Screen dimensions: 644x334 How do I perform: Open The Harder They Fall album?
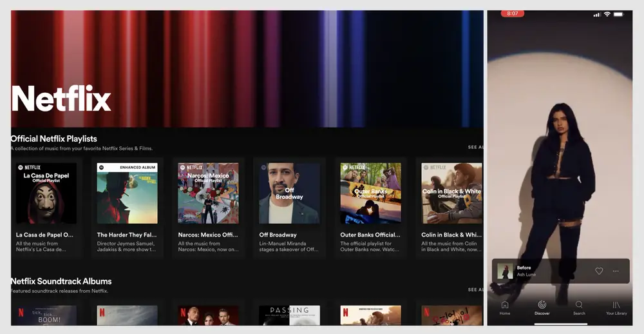[127, 193]
